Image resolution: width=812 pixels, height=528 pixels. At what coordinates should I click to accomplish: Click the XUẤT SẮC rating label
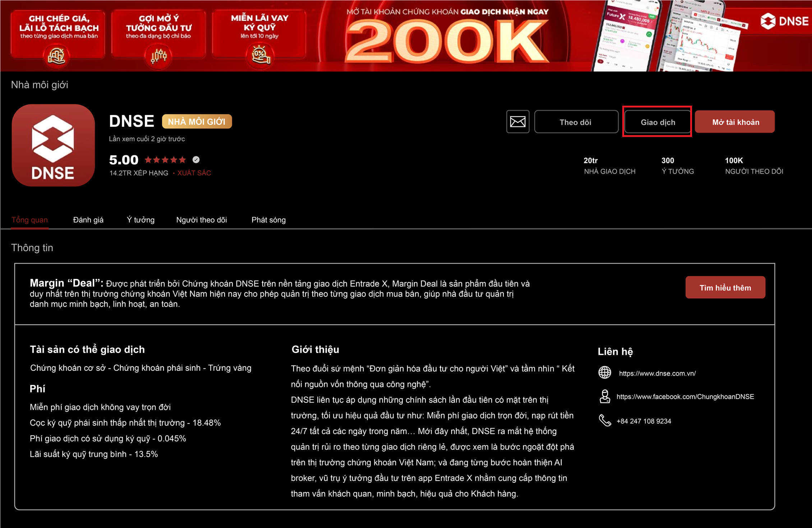194,173
